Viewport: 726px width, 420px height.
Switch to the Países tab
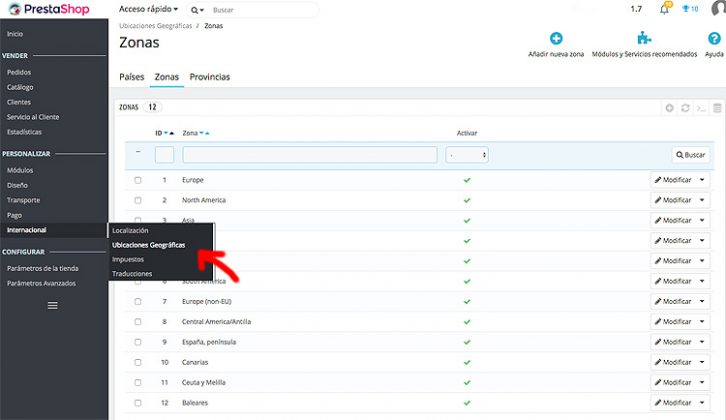[131, 77]
